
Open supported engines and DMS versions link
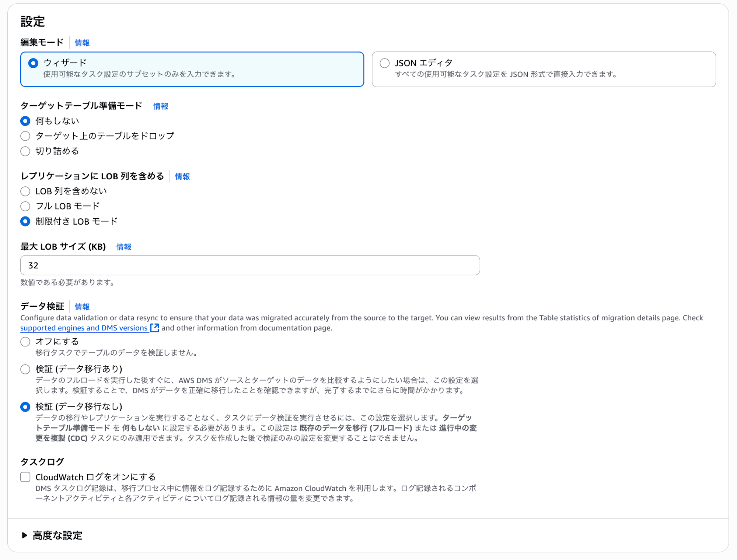pos(84,328)
